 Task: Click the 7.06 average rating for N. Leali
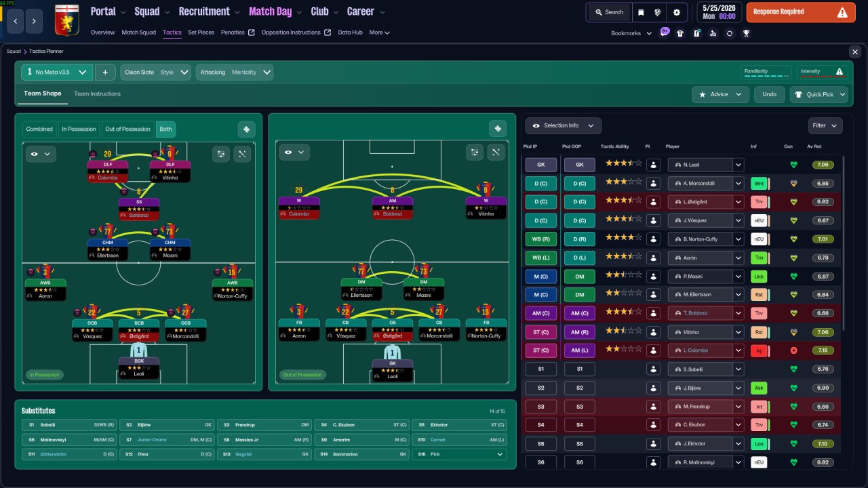coord(823,165)
